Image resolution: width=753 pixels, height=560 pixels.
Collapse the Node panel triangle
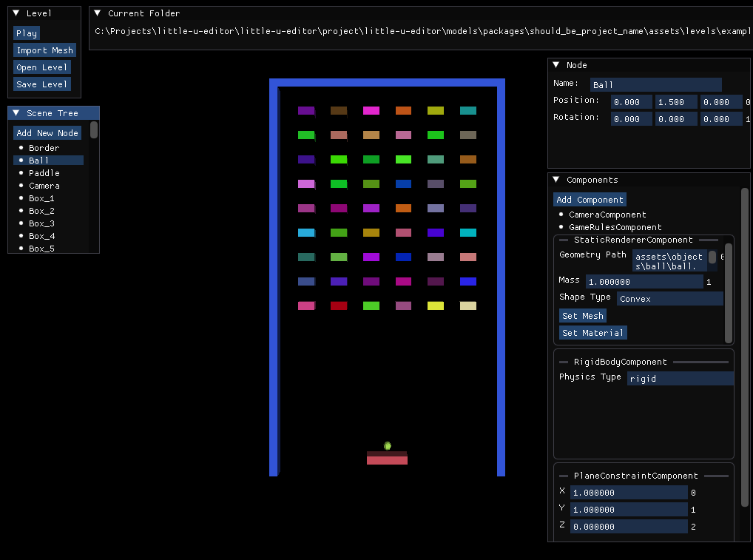[556, 65]
